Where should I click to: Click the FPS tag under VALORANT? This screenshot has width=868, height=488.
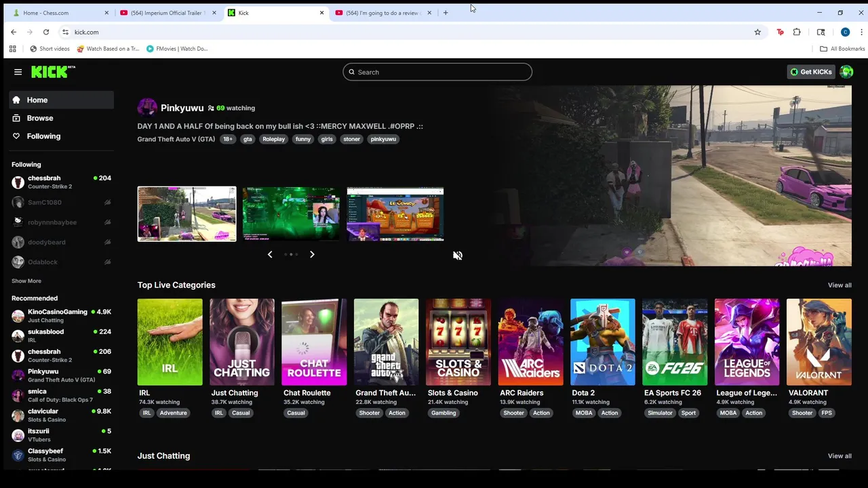[x=827, y=413]
